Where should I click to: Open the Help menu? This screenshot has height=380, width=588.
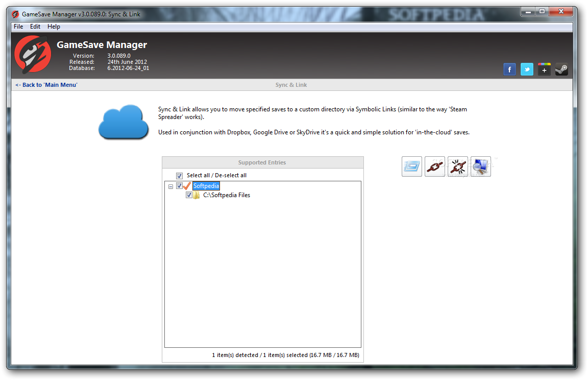[x=54, y=27]
